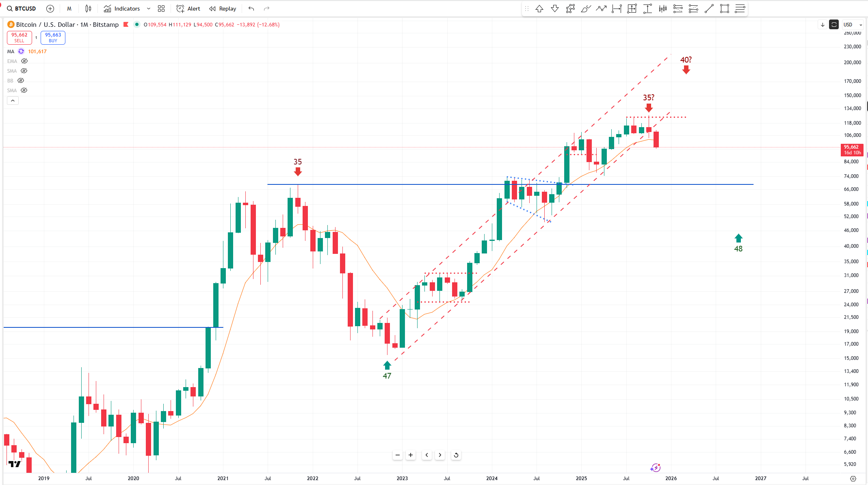Show the hidden EMA indicator
The width and height of the screenshot is (868, 485).
24,61
